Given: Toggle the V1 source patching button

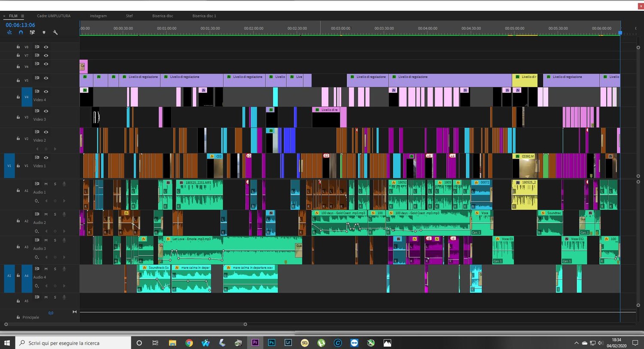Looking at the screenshot, I should pyautogui.click(x=9, y=165).
